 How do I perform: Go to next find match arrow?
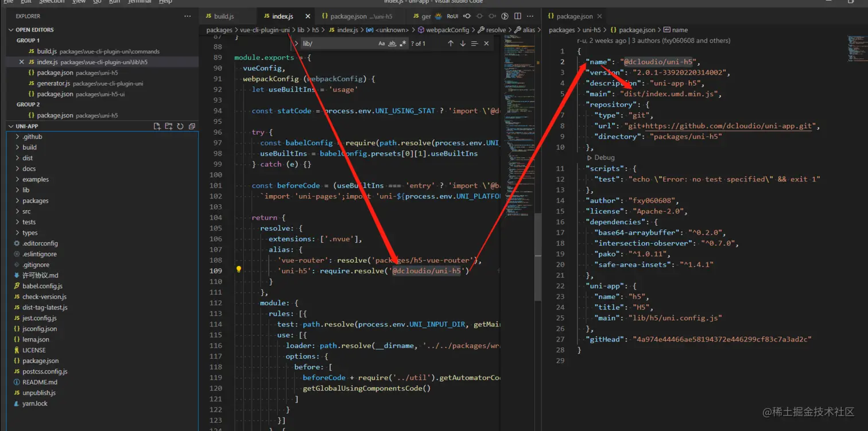[x=463, y=44]
